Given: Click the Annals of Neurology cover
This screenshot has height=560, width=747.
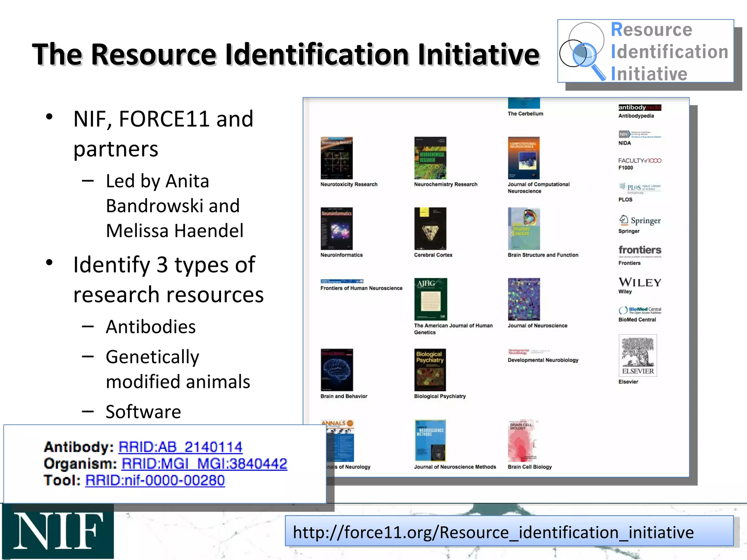Looking at the screenshot, I should [x=337, y=440].
